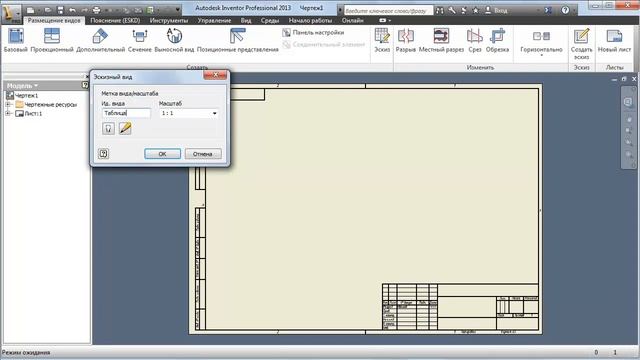Image resolution: width=640 pixels, height=360 pixels.
Task: Click the wrench icon near search box
Action: [452, 11]
